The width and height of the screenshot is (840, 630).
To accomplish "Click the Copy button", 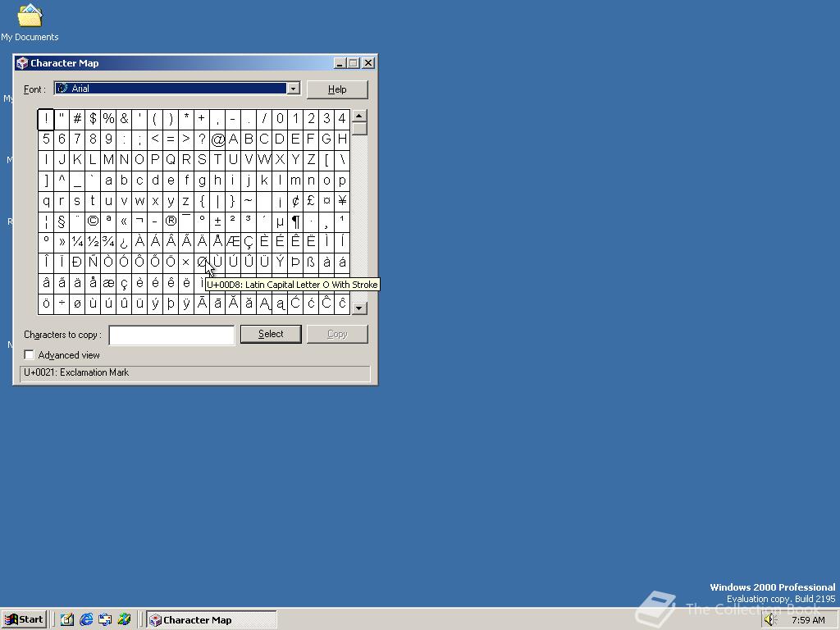I will 337,334.
